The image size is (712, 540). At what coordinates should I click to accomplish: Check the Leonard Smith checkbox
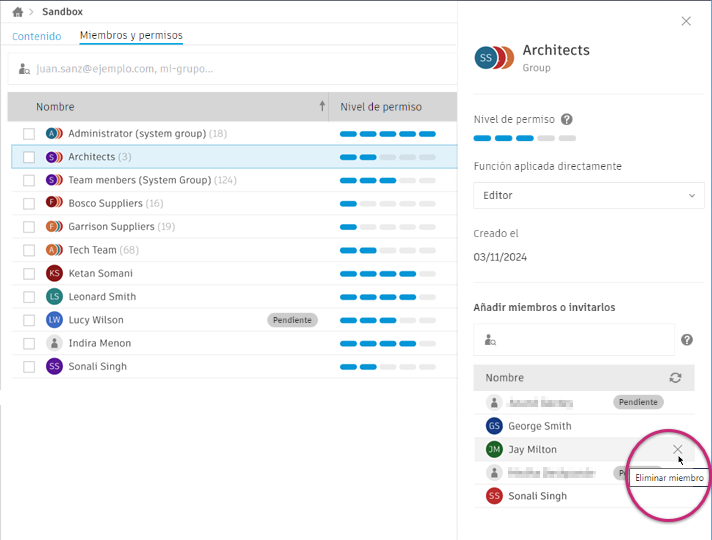click(29, 297)
